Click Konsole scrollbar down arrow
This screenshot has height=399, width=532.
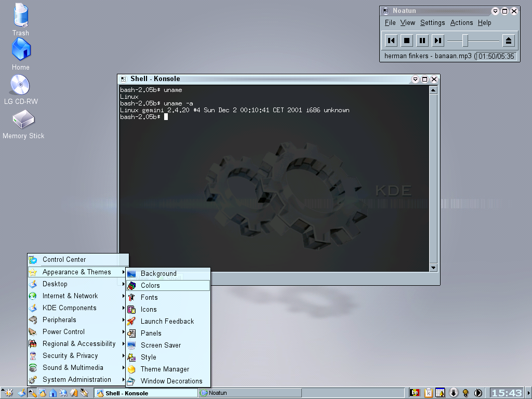point(433,268)
